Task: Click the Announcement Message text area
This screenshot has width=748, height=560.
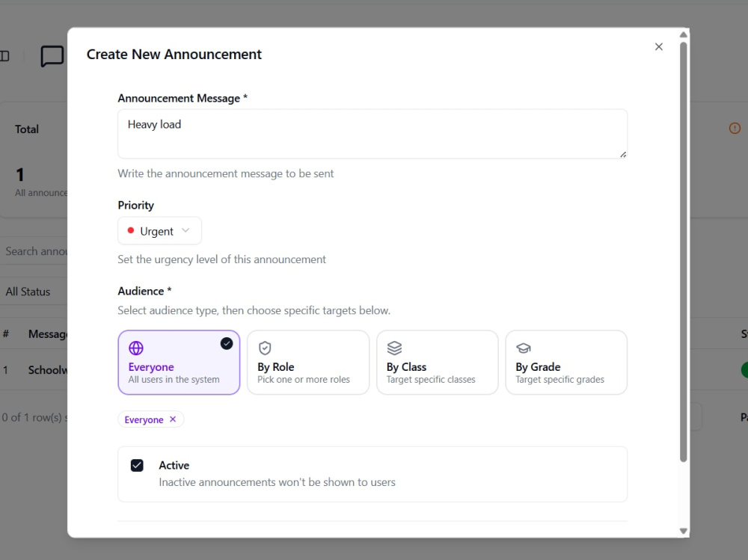Action: pyautogui.click(x=373, y=134)
